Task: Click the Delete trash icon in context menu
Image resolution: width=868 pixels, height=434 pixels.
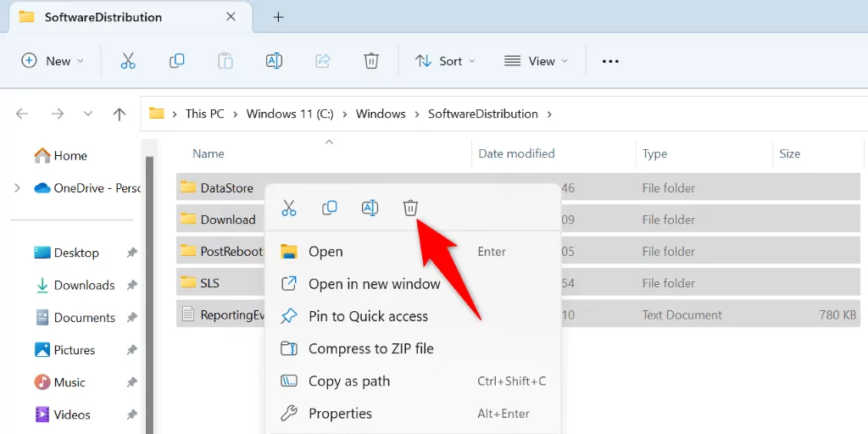Action: click(410, 208)
